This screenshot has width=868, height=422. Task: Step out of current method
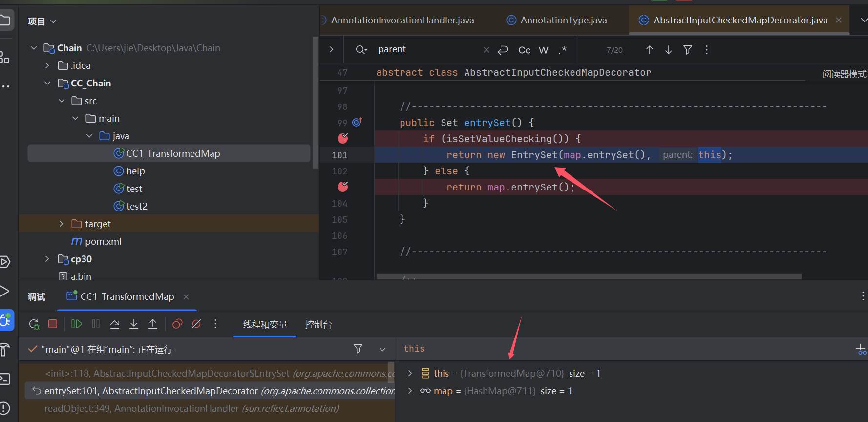(153, 324)
